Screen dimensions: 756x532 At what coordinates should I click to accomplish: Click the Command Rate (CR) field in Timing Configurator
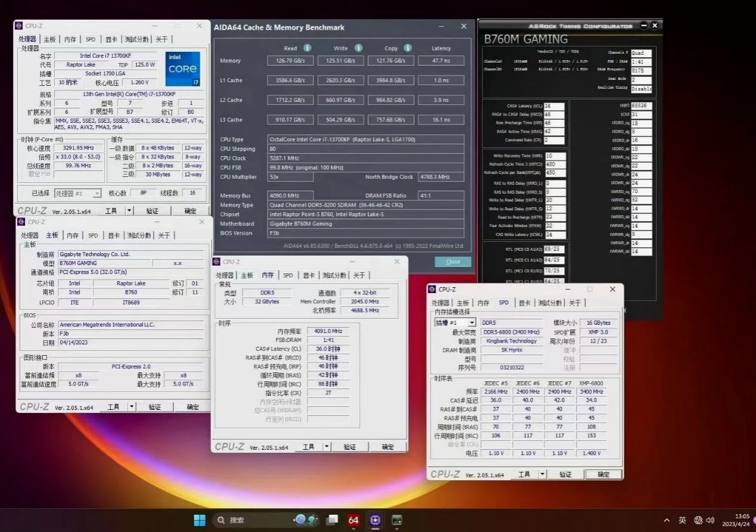point(554,141)
